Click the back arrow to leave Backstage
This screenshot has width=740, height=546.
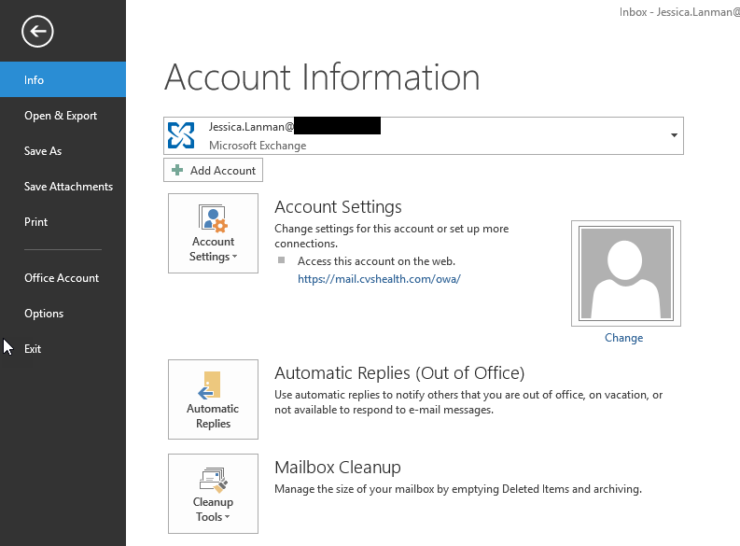point(37,32)
